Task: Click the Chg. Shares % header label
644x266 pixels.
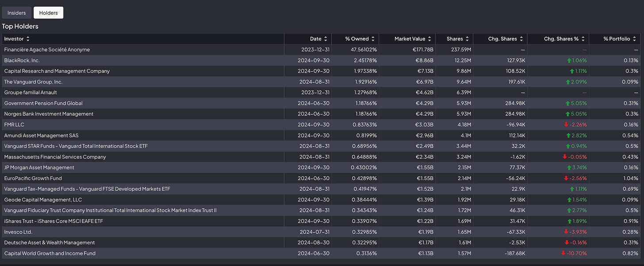Action: pos(561,39)
